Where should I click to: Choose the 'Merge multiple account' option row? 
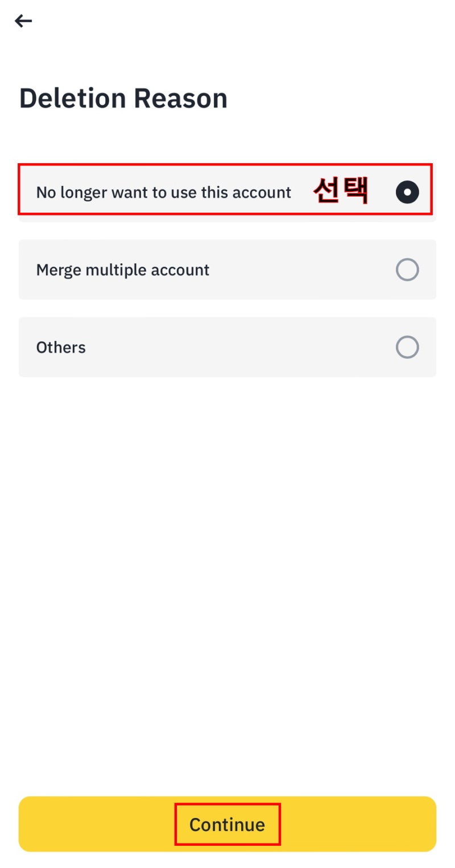tap(227, 269)
